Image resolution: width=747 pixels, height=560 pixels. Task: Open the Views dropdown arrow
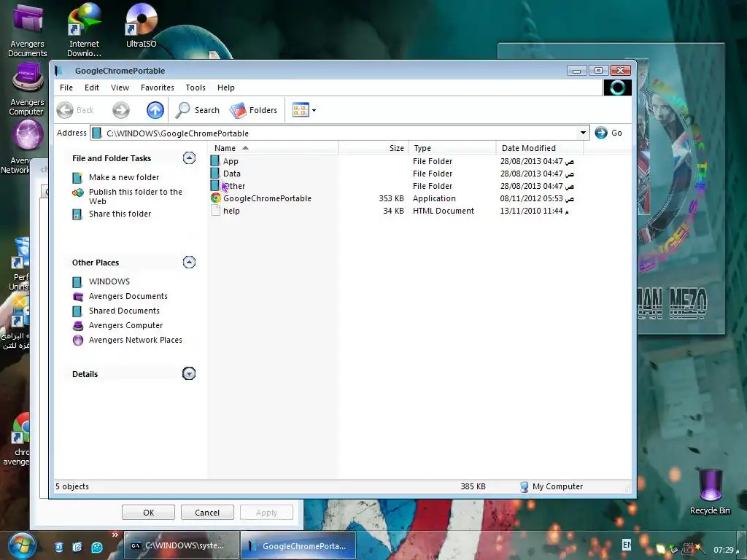point(314,111)
